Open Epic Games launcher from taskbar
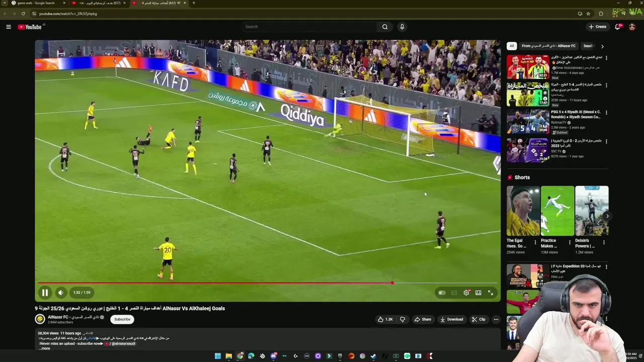The height and width of the screenshot is (362, 644). [x=340, y=356]
